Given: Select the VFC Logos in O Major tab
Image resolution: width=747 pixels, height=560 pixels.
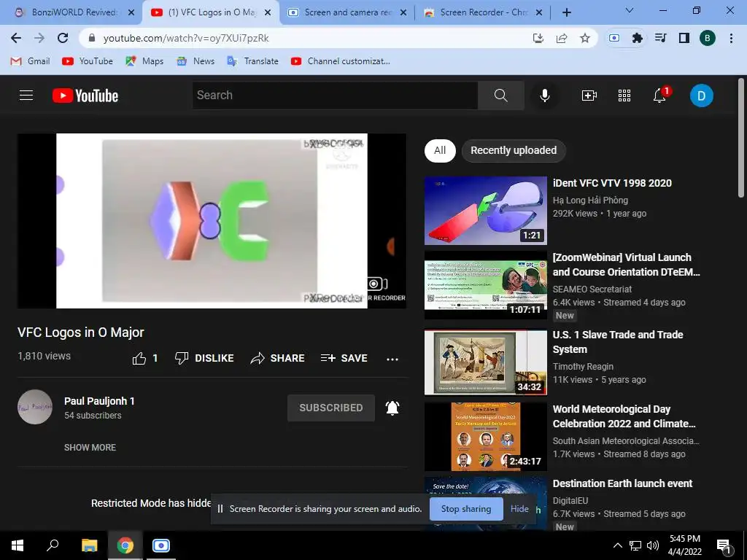Looking at the screenshot, I should (211, 12).
